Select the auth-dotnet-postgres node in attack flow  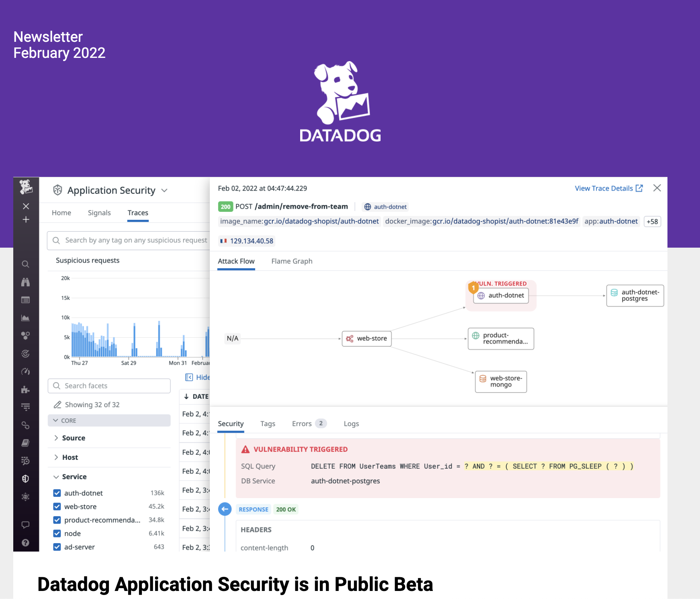[x=635, y=295]
